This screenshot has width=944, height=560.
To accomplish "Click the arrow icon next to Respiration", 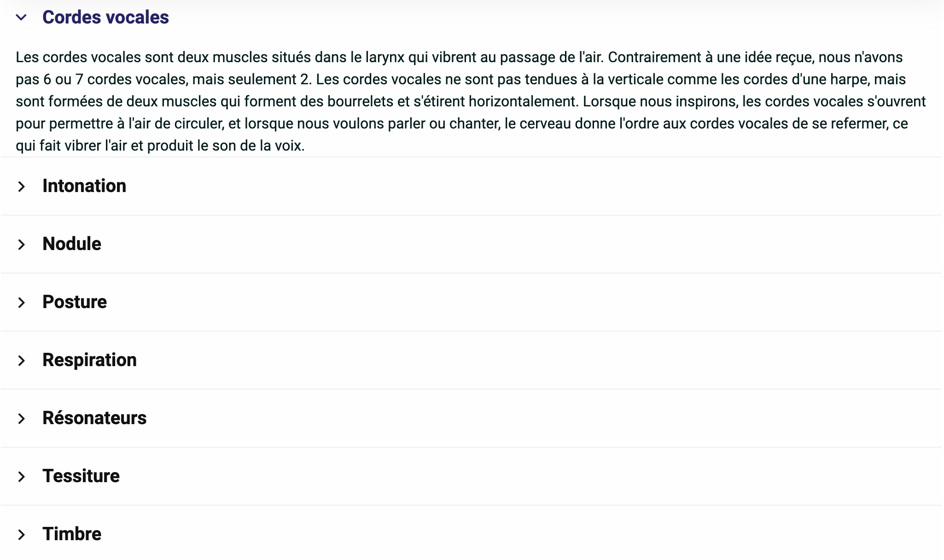I will tap(21, 361).
